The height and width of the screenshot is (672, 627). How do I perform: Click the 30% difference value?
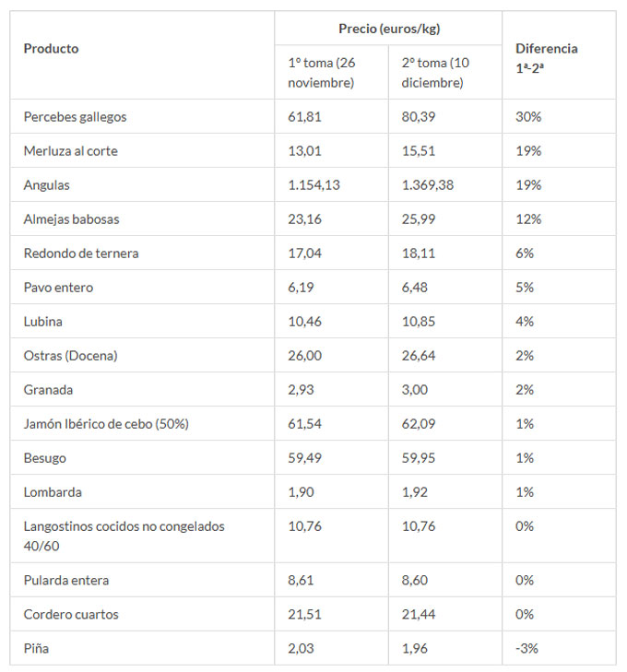[528, 117]
